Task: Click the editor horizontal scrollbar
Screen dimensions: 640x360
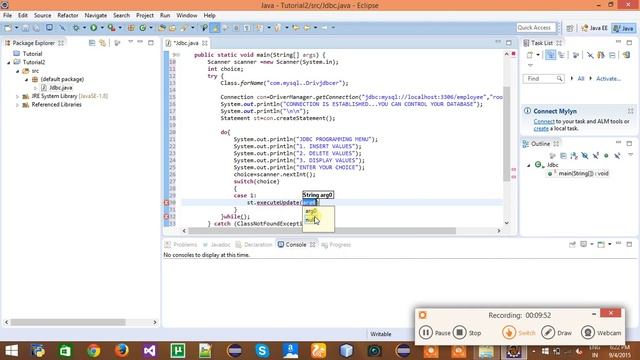Action: coord(322,231)
